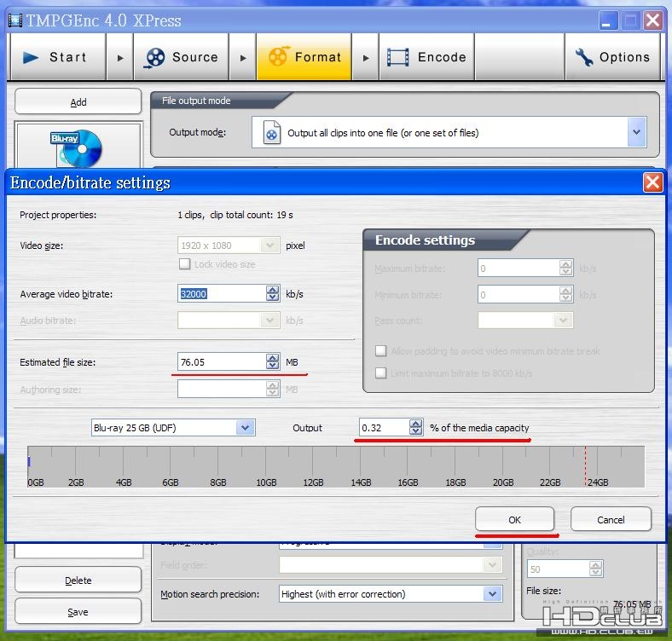Click the Authoring size field
Viewport: 672px width, 641px height.
[x=222, y=389]
